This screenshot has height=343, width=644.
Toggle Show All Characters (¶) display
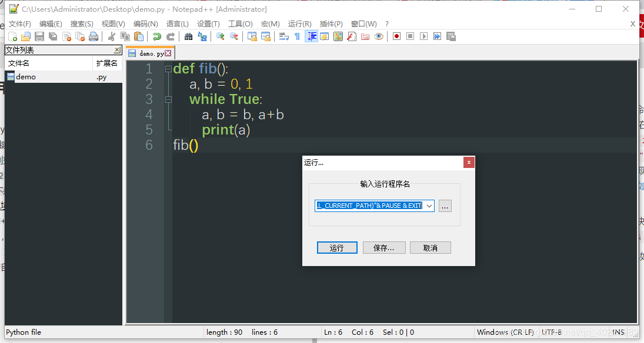click(297, 36)
